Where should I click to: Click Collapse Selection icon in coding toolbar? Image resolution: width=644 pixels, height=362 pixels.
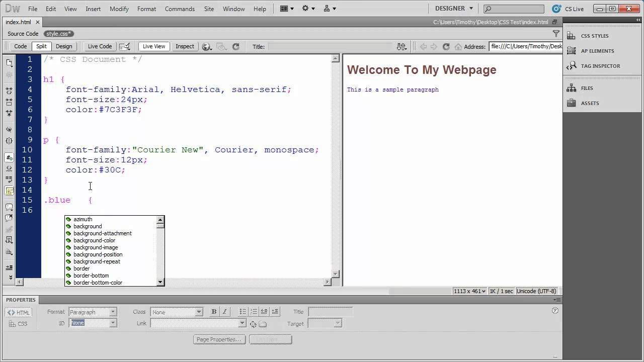pyautogui.click(x=9, y=102)
